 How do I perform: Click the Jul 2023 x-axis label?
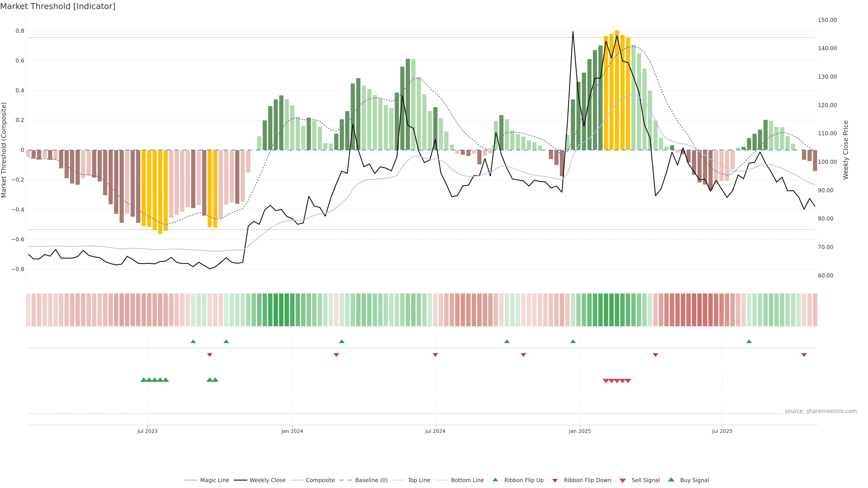(147, 431)
